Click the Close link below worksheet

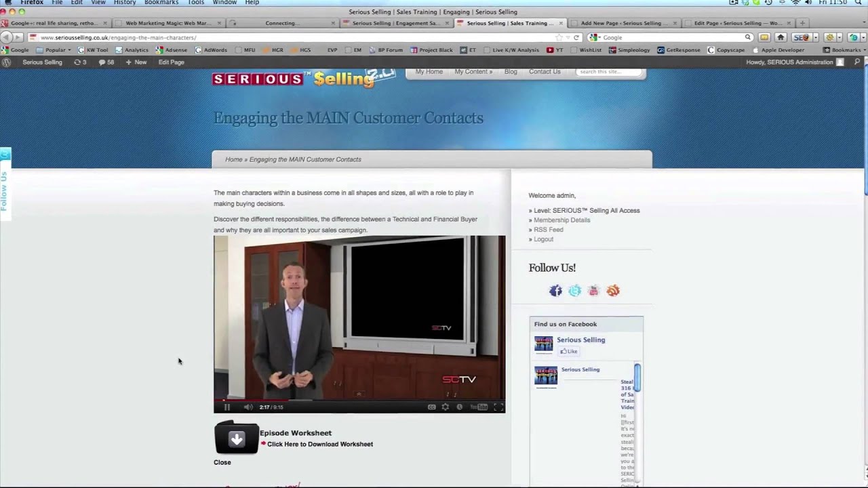click(x=222, y=462)
